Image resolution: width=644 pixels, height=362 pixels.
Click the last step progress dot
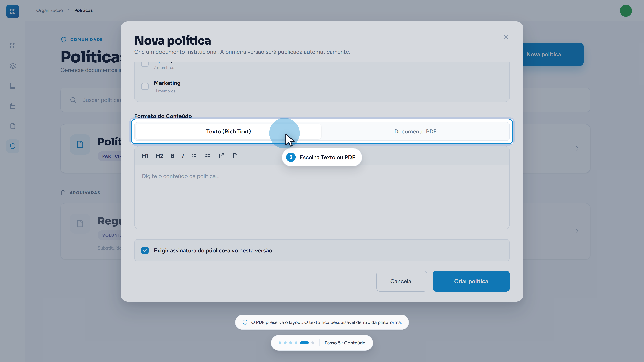(x=312, y=343)
